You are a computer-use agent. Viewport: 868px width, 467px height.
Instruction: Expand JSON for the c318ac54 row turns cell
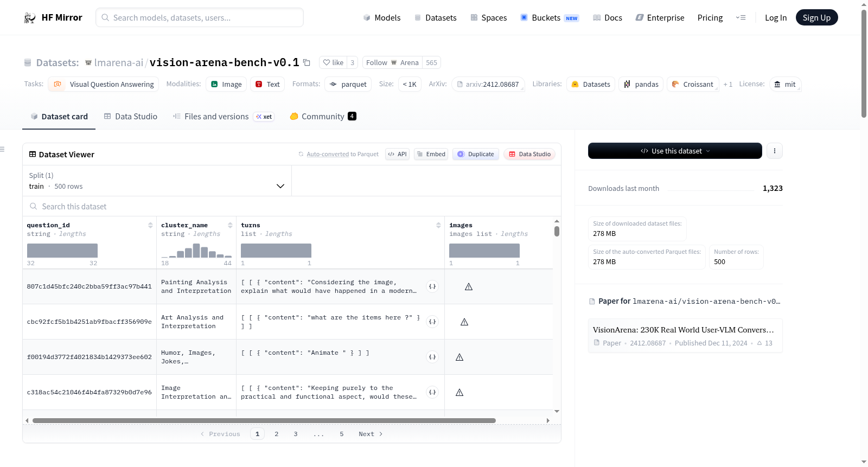point(432,392)
